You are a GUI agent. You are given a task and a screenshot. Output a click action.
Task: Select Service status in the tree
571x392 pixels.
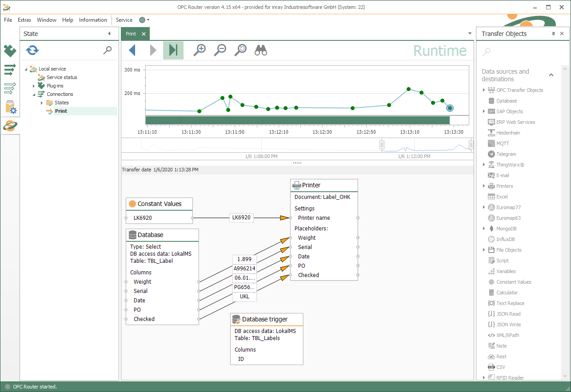(62, 77)
